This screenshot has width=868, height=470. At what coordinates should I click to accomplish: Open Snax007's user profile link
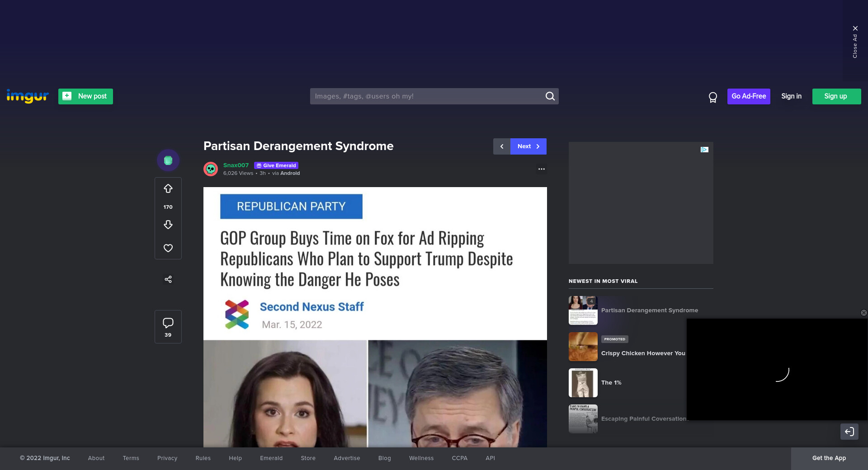(236, 165)
